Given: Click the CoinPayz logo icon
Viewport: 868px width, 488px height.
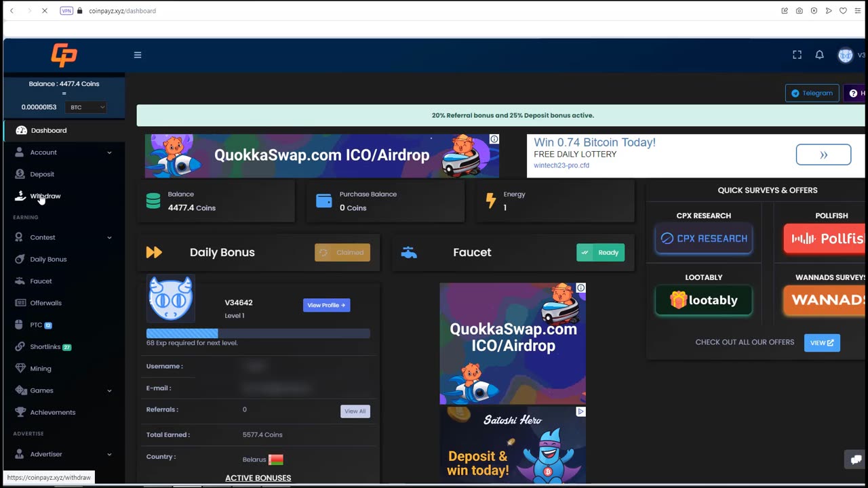Looking at the screenshot, I should tap(64, 55).
